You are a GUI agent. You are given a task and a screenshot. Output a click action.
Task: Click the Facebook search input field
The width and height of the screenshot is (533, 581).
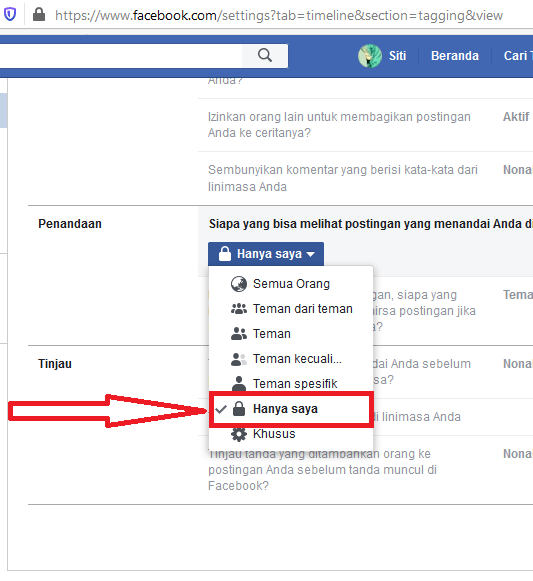(121, 56)
